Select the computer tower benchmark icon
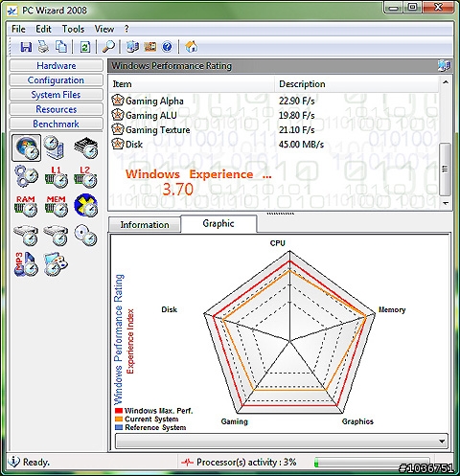The width and height of the screenshot is (460, 476). tap(55, 147)
